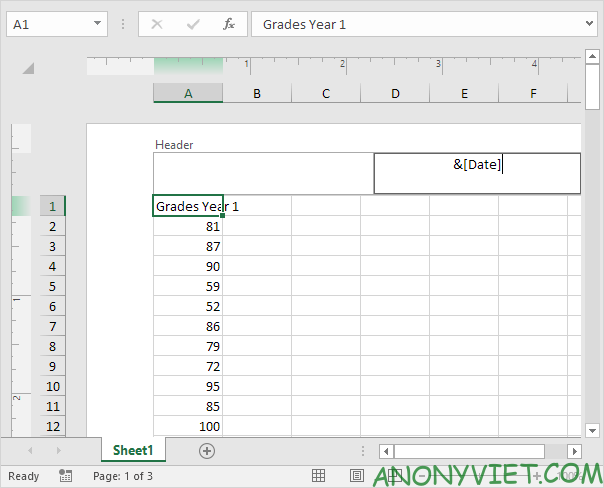Select column D header
This screenshot has width=604, height=488.
[x=395, y=93]
